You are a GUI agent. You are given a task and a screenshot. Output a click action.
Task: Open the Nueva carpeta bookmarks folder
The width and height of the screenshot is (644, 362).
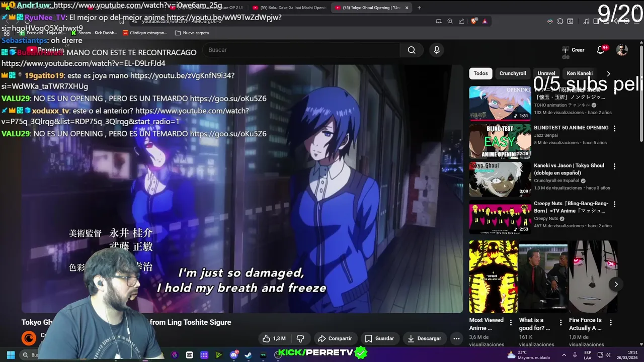tap(192, 33)
